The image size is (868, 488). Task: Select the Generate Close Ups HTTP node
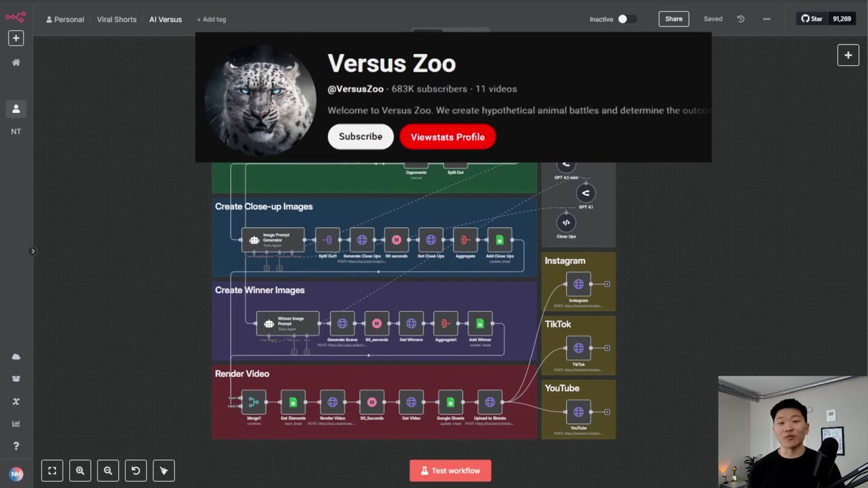pyautogui.click(x=362, y=240)
